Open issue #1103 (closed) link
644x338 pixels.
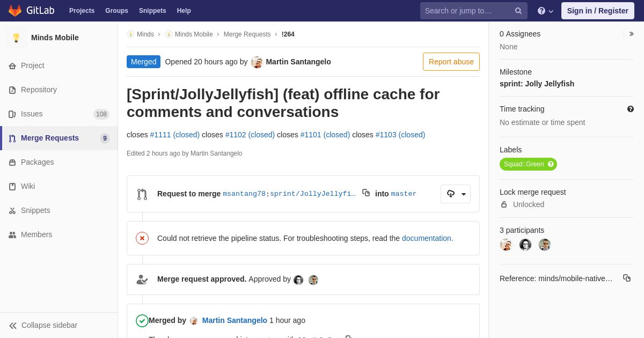pos(400,135)
